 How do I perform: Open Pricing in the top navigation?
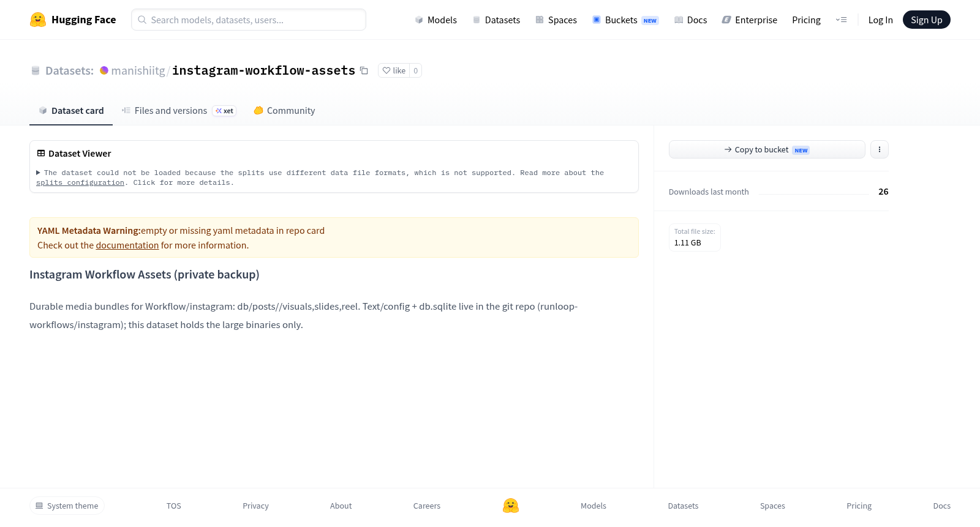806,20
